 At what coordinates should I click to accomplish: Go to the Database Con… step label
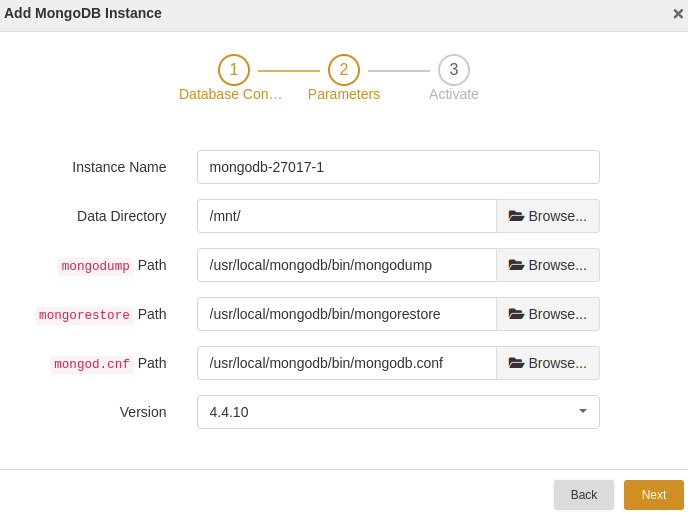coord(230,94)
